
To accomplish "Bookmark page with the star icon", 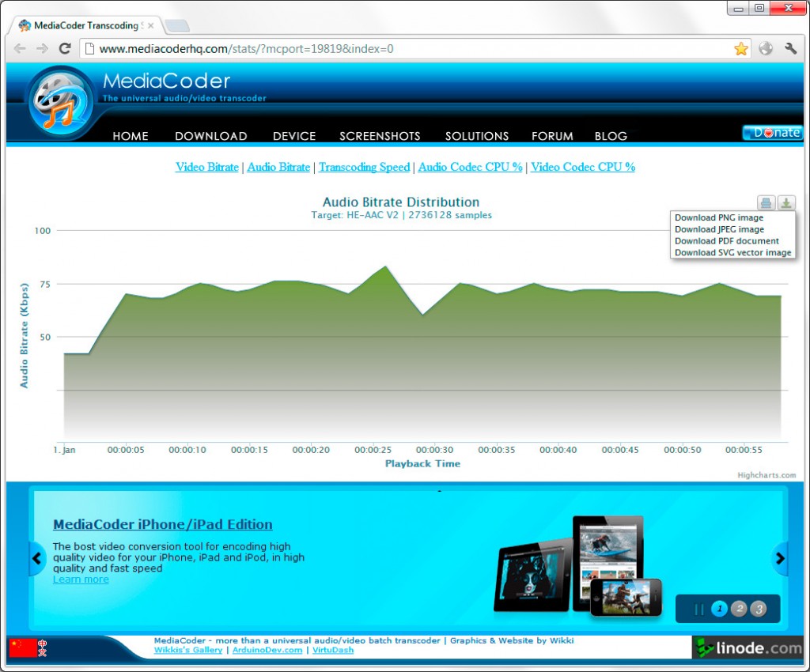I will (x=740, y=48).
